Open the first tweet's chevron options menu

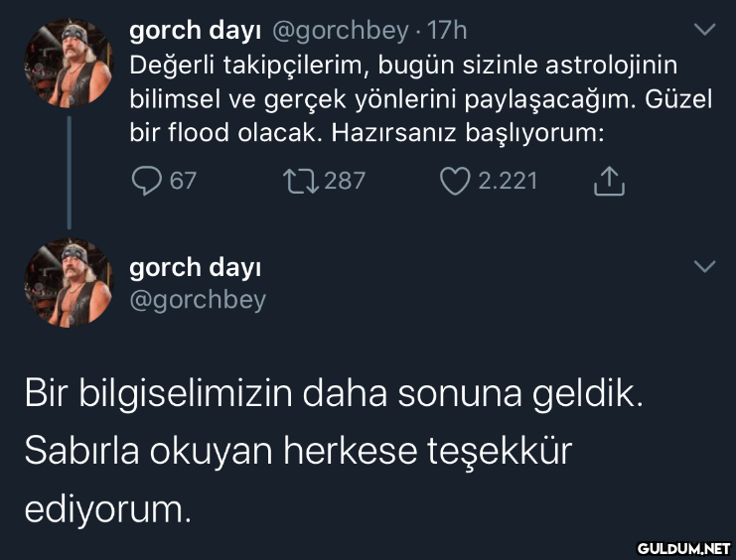[x=704, y=29]
